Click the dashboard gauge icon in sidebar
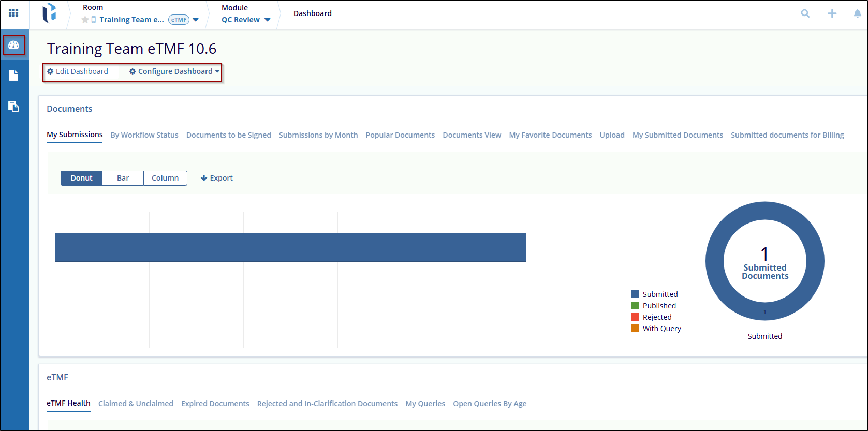Screen dimensions: 868x431 click(x=14, y=46)
